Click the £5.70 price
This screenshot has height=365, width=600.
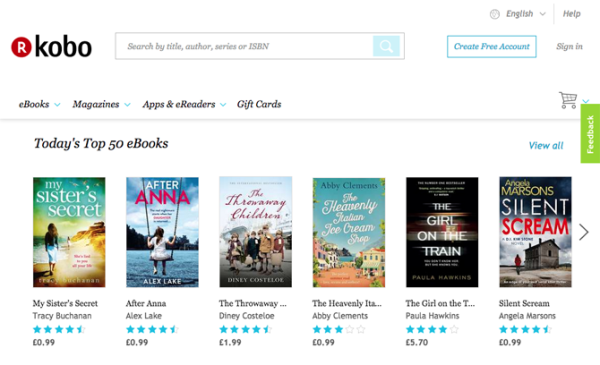coord(417,342)
